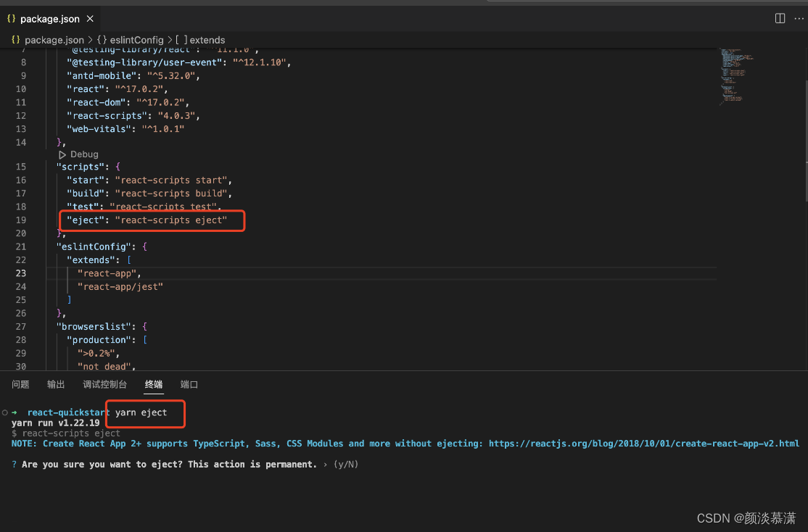Switch to the 端口 panel tab

tap(189, 384)
